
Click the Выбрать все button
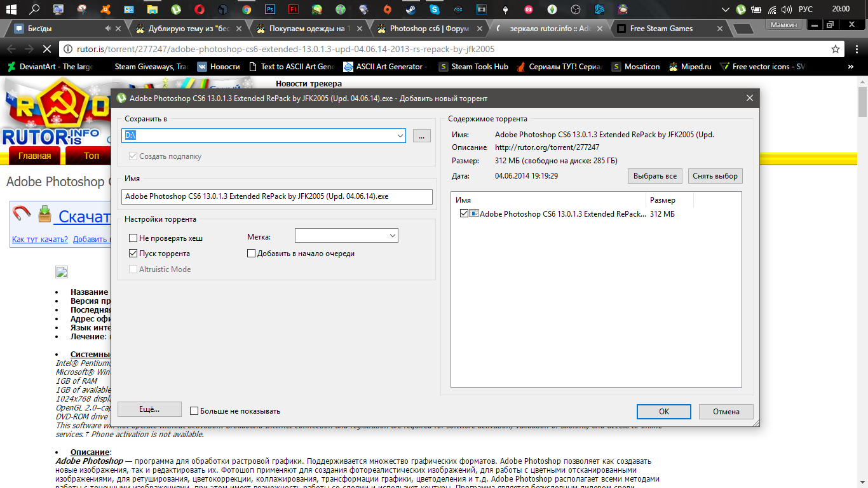(656, 176)
